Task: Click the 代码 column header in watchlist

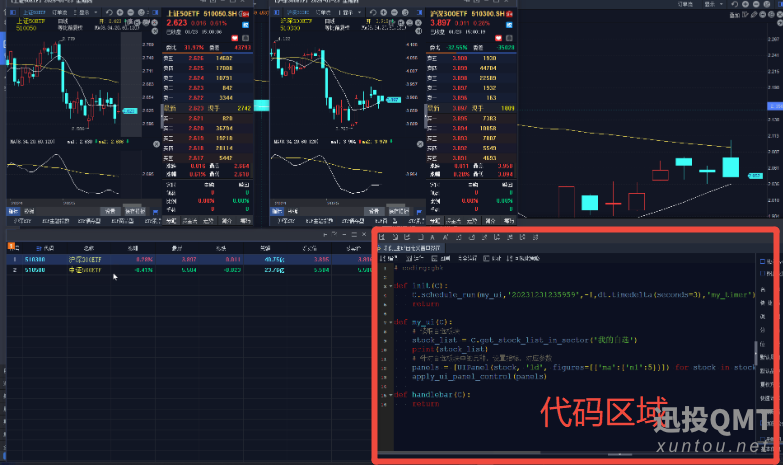Action: 45,248
